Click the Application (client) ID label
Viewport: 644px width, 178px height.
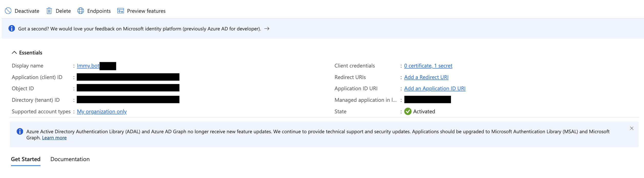(37, 77)
